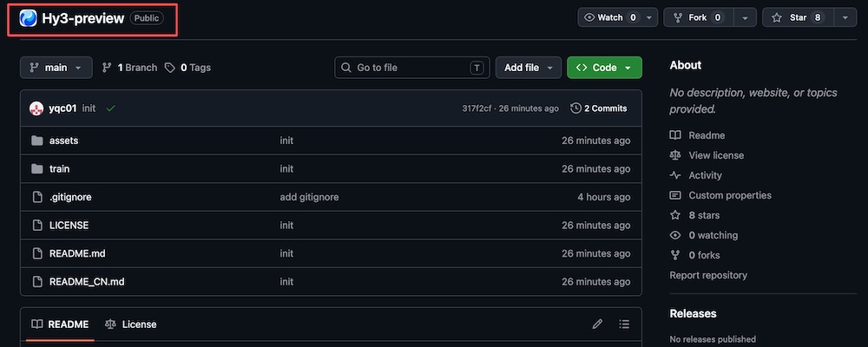
Task: Click the green commit status checkmark
Action: tap(110, 108)
